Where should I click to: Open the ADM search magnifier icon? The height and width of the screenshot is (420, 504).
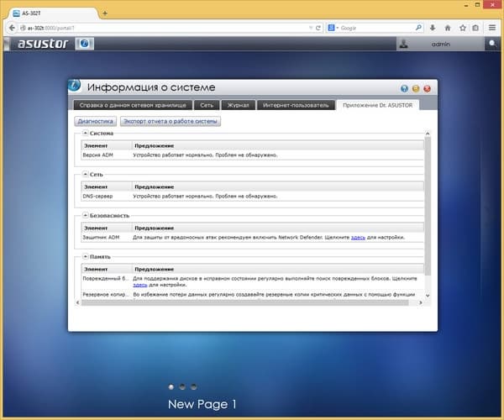coord(492,44)
